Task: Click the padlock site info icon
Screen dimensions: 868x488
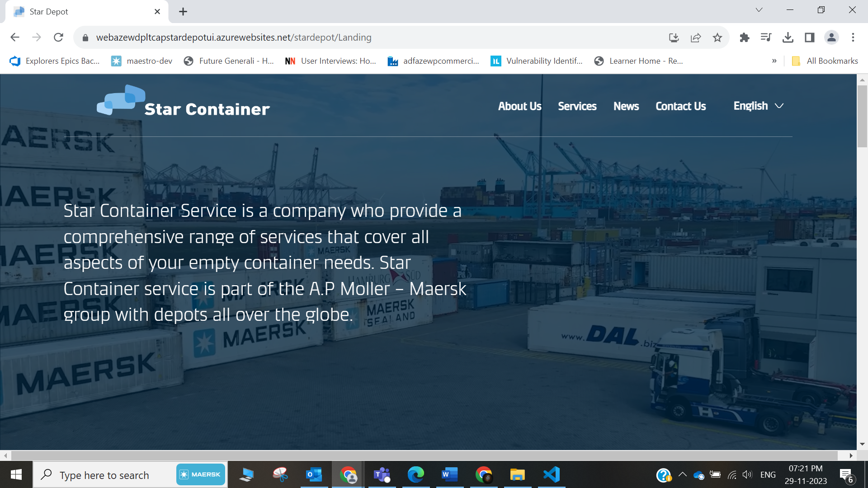Action: 85,38
